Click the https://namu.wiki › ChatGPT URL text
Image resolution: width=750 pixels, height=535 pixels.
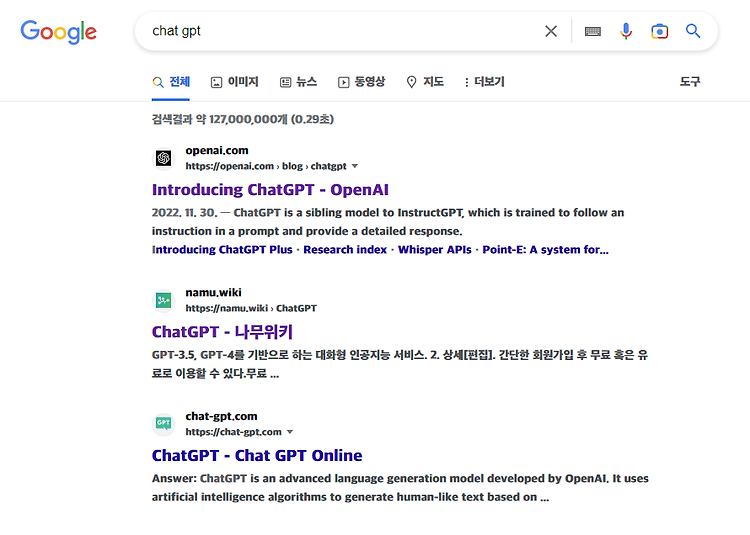(x=251, y=308)
